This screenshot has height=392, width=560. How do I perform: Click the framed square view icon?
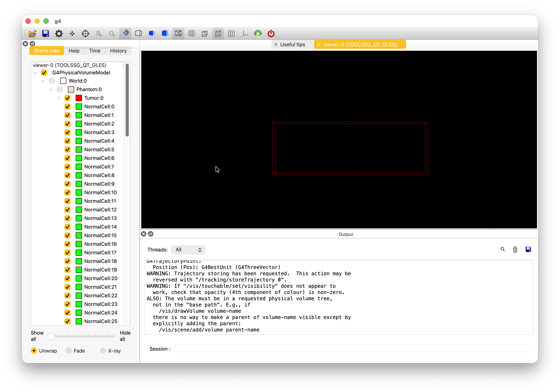[x=231, y=33]
